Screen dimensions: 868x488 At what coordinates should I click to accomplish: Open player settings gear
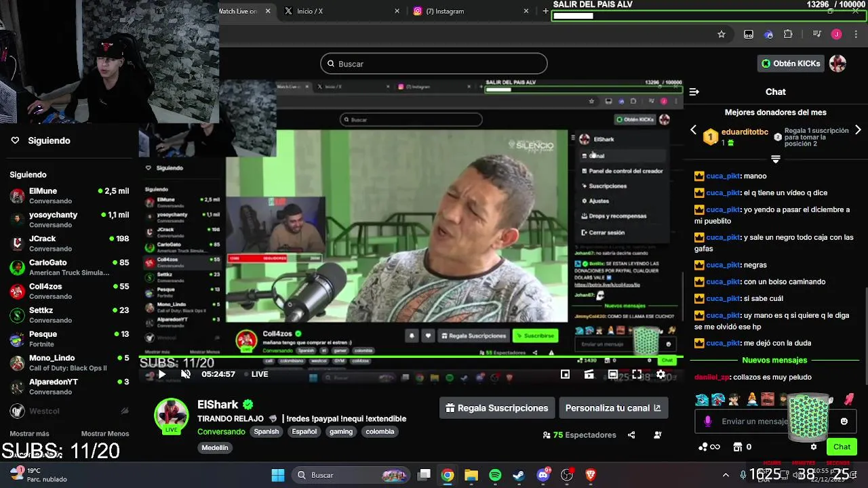[x=660, y=374]
